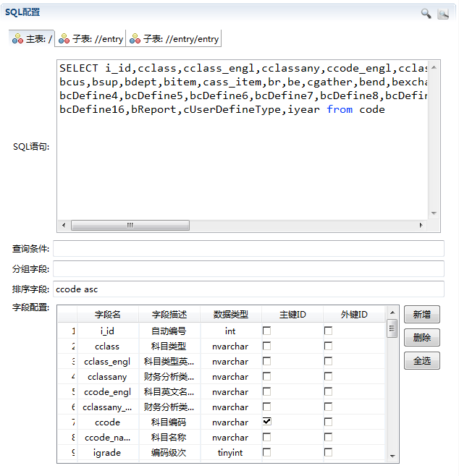Click the tinyint data type cell
The height and width of the screenshot is (476, 459).
[230, 453]
